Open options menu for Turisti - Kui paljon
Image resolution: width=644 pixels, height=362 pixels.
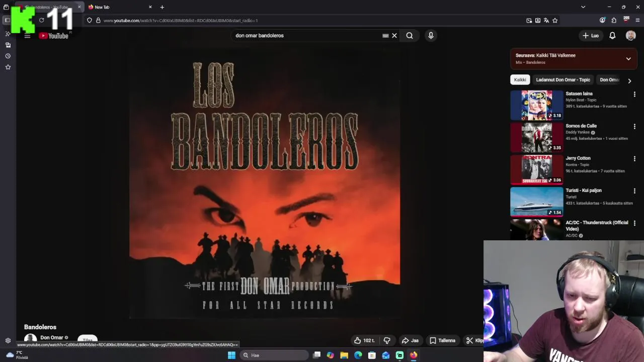[x=634, y=191]
